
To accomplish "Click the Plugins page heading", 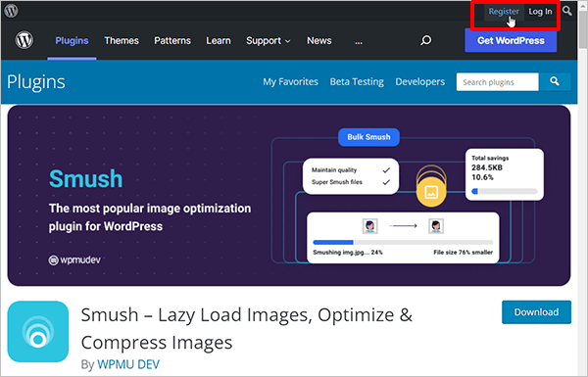I will [36, 82].
